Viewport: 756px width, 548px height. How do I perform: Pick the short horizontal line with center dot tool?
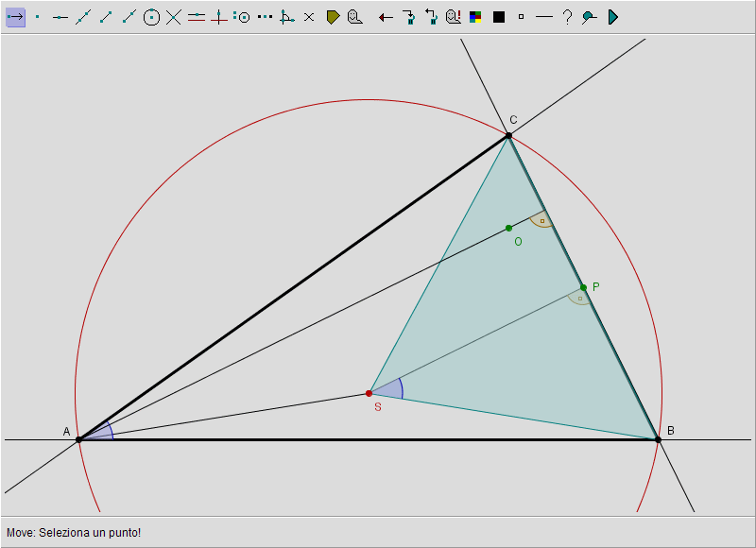click(x=60, y=17)
